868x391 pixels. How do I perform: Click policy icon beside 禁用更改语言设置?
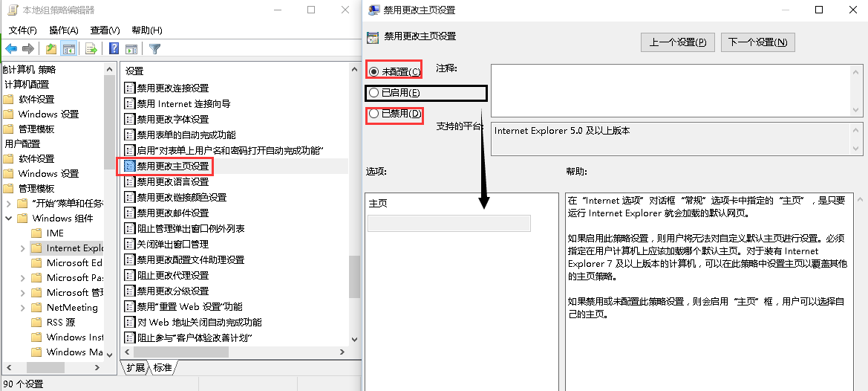coord(129,181)
